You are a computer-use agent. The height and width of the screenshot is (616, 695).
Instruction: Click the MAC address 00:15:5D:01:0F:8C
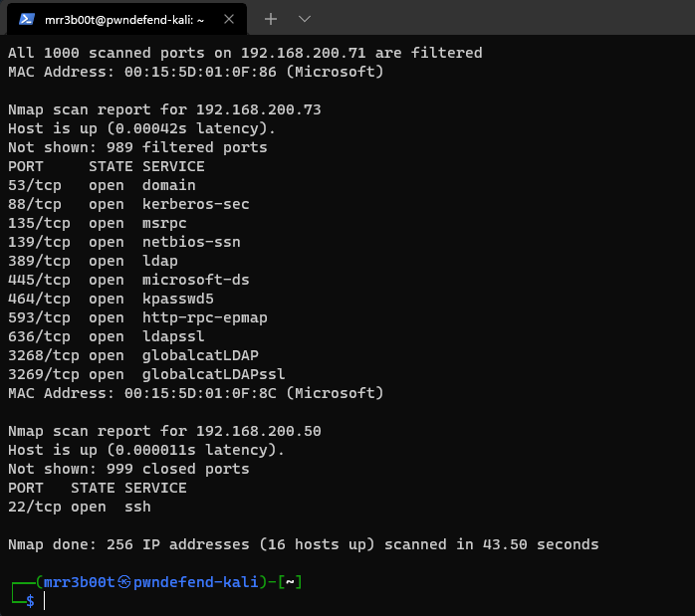point(200,393)
